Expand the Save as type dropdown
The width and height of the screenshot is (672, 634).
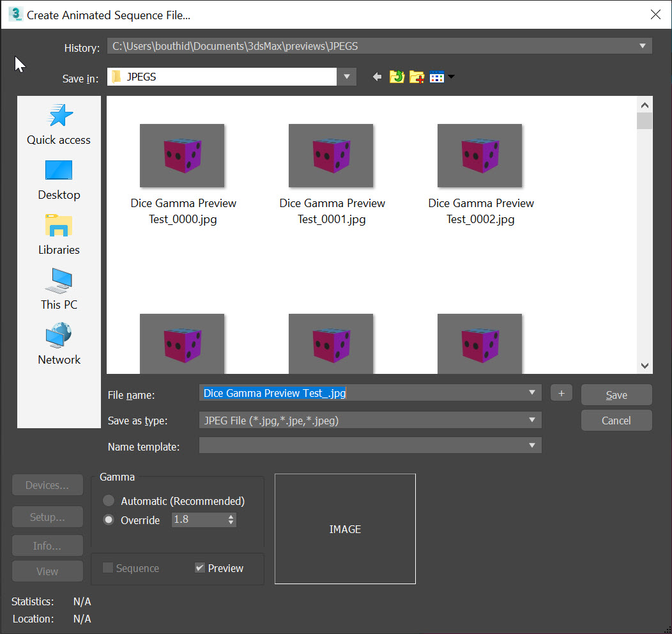[531, 420]
